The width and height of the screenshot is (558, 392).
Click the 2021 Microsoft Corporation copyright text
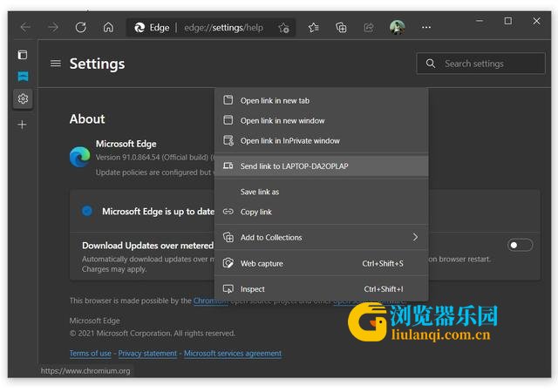153,334
